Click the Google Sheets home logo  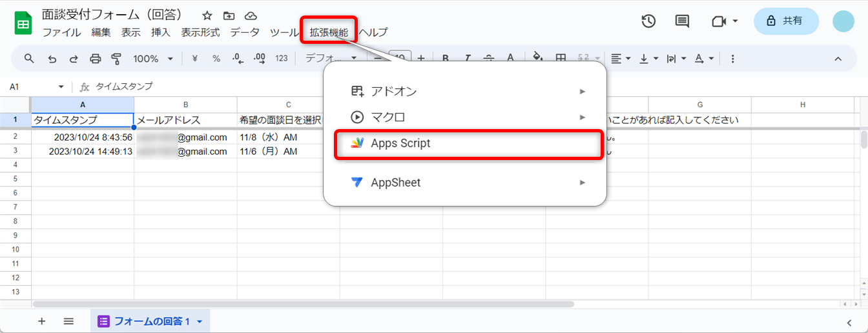click(x=24, y=24)
